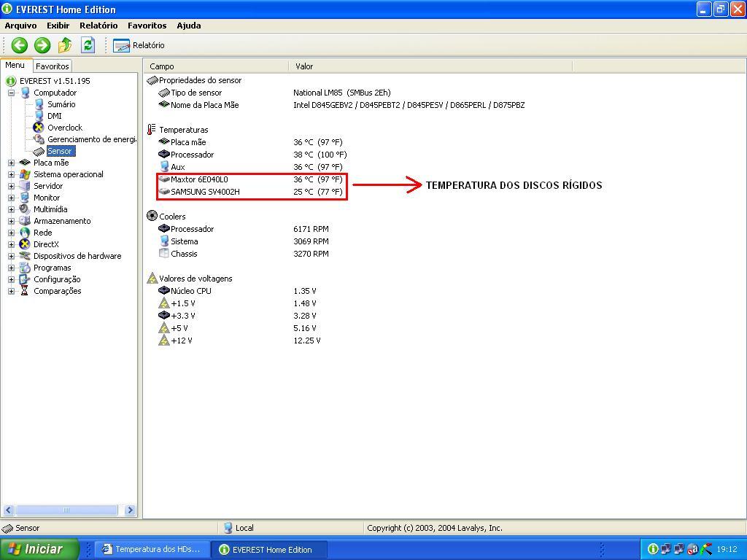The width and height of the screenshot is (747, 560).
Task: Expand the Armazenamento tree node
Action: point(12,222)
